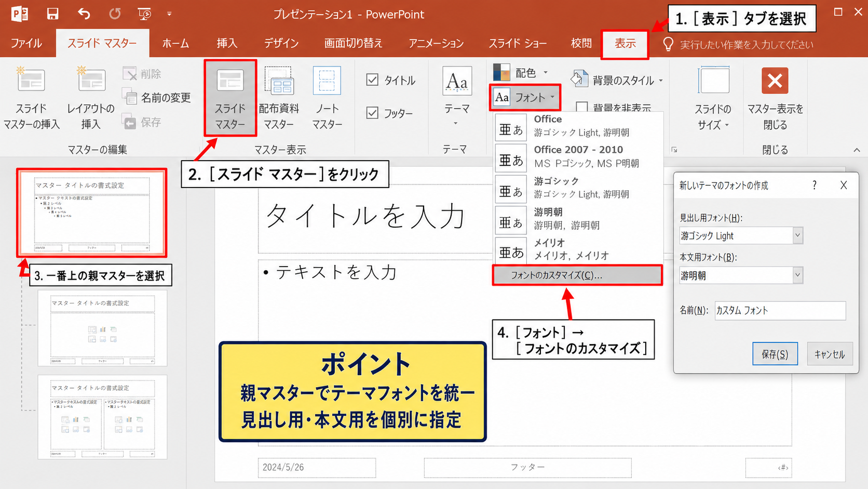The width and height of the screenshot is (868, 489).
Task: Insert a new slide master (スライドマスターの挿入)
Action: (x=31, y=98)
